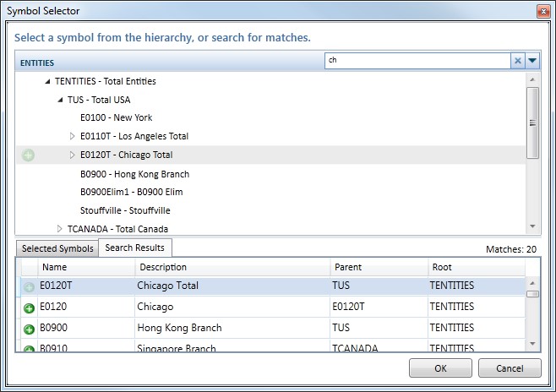This screenshot has height=392, width=556.
Task: Expand the E0120T - Chicago Total node
Action: 73,155
